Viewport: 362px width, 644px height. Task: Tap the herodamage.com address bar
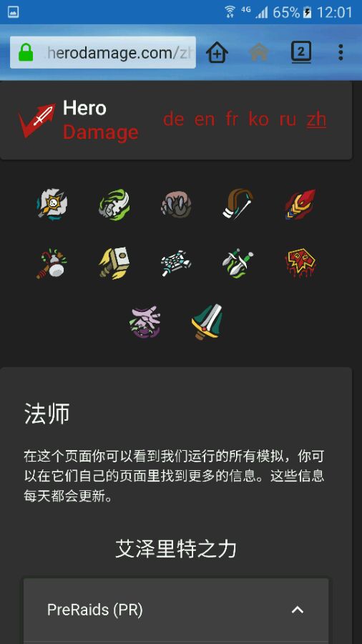[x=103, y=52]
